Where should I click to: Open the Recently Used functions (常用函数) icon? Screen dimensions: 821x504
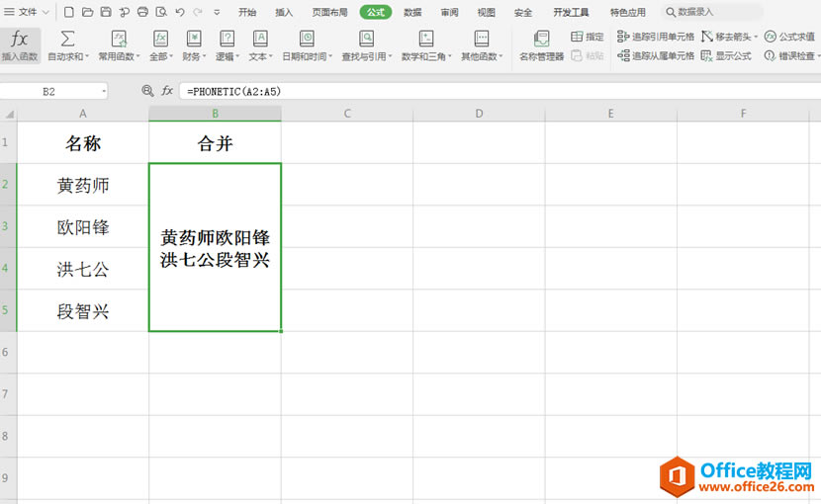coord(120,39)
